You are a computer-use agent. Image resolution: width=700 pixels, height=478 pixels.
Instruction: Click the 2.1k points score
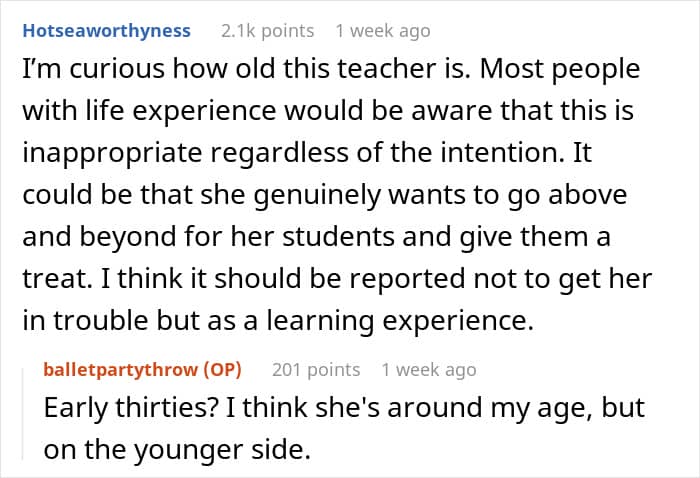267,31
